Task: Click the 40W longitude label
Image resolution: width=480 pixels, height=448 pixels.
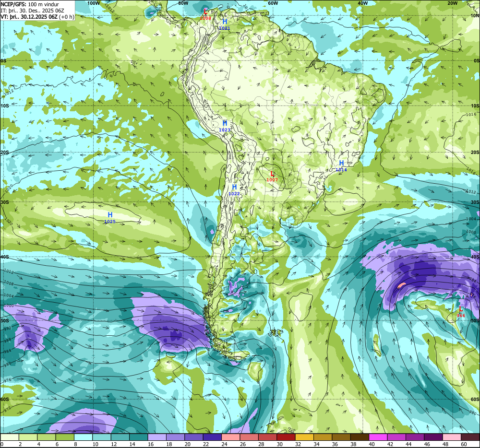Action: (x=362, y=3)
